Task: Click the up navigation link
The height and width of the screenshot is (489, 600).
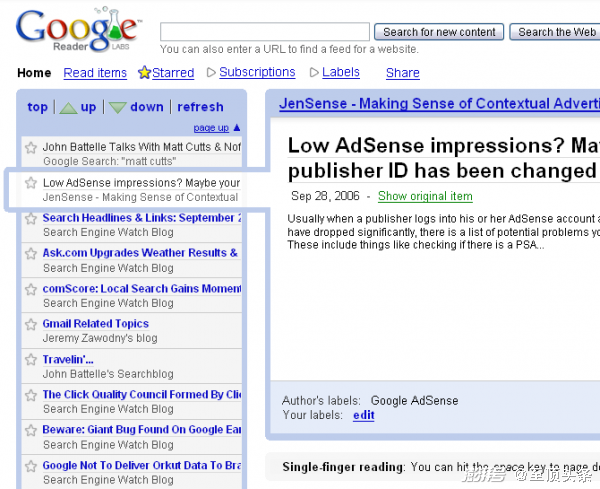Action: click(88, 107)
